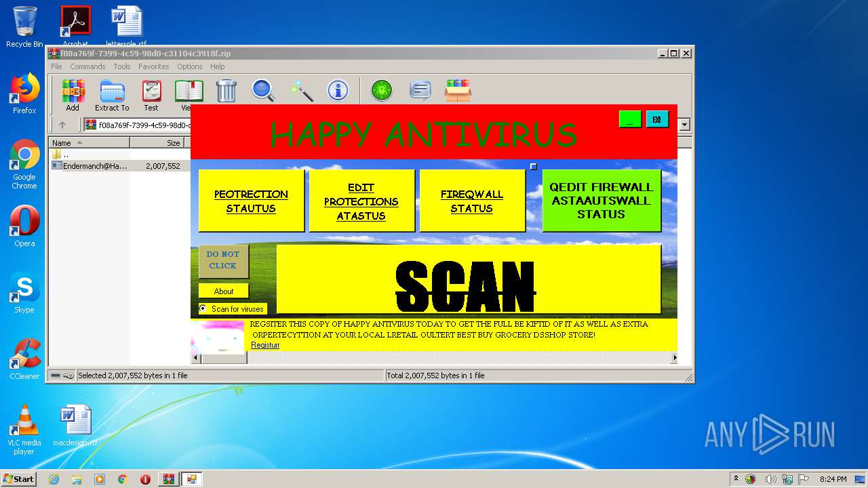
Task: Click the Delete trash can icon
Action: coord(226,91)
